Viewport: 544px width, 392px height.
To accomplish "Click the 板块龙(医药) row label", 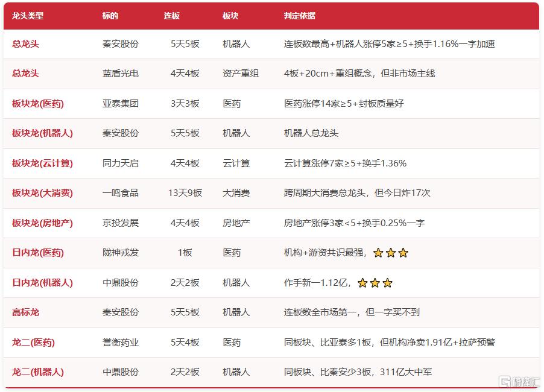I will [38, 104].
